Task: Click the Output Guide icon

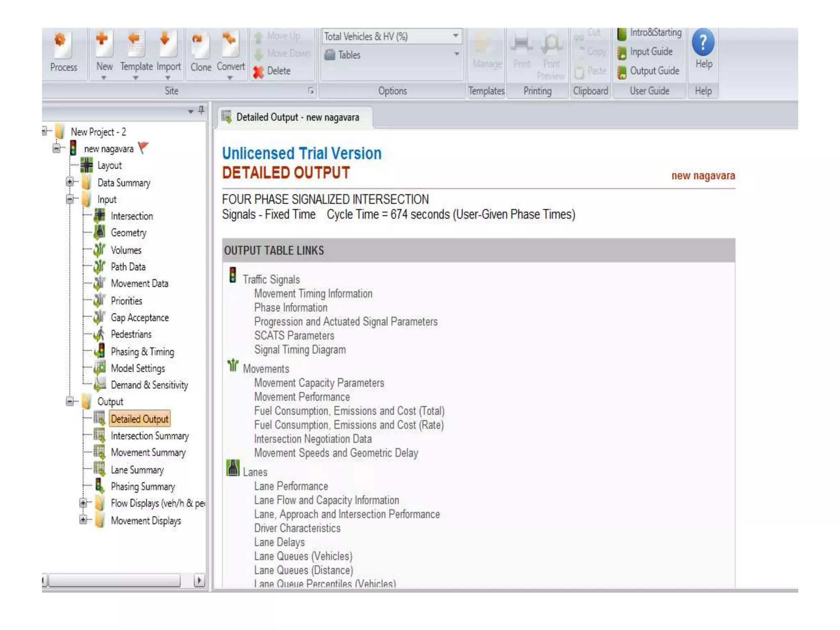Action: click(622, 72)
